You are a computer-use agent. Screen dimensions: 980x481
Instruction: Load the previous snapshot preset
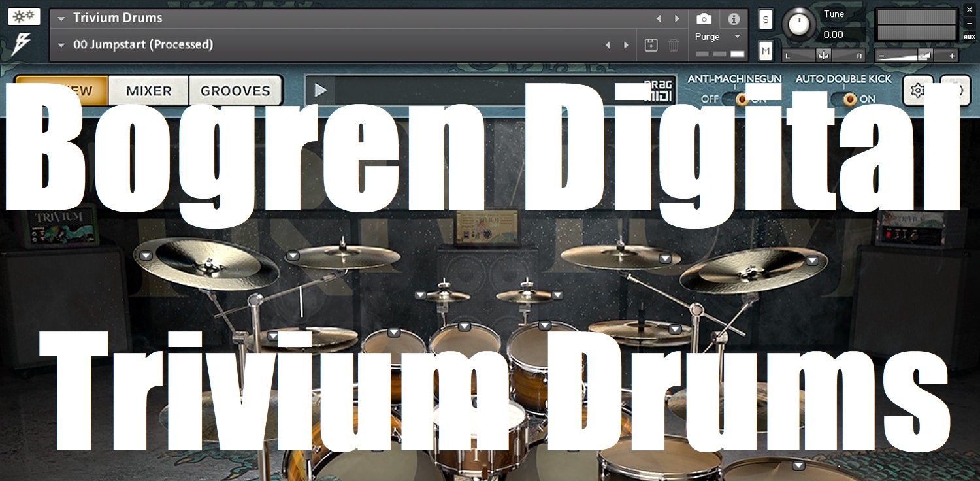tap(608, 45)
